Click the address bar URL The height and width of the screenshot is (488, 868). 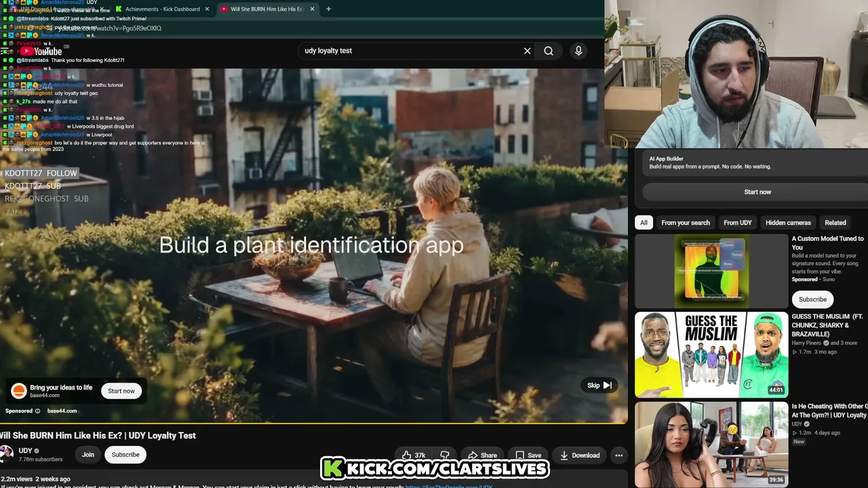coord(108,28)
